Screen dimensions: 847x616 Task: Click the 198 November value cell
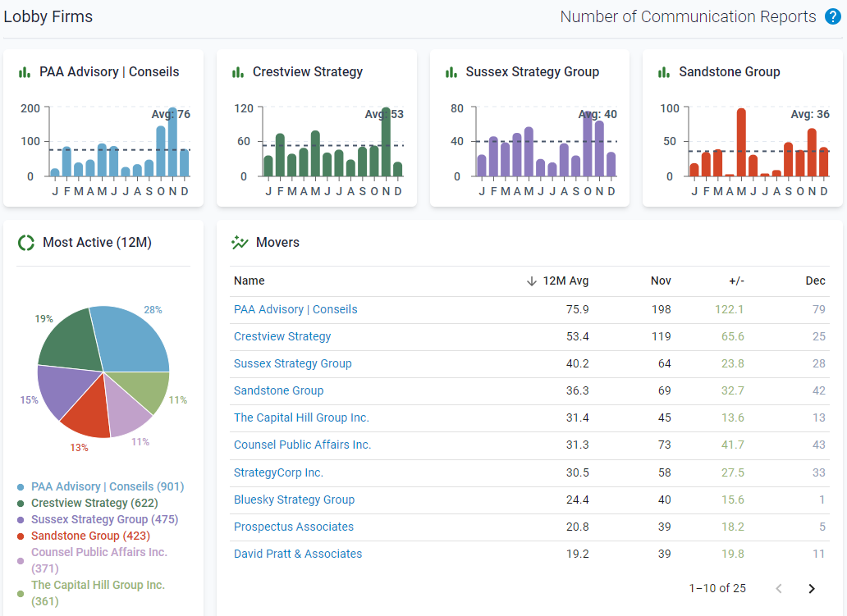[662, 309]
